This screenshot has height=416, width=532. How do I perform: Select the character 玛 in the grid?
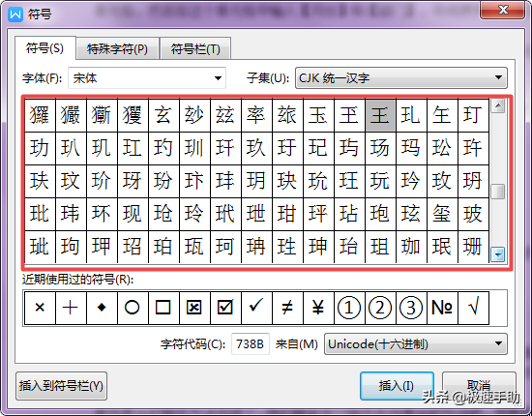pos(411,148)
